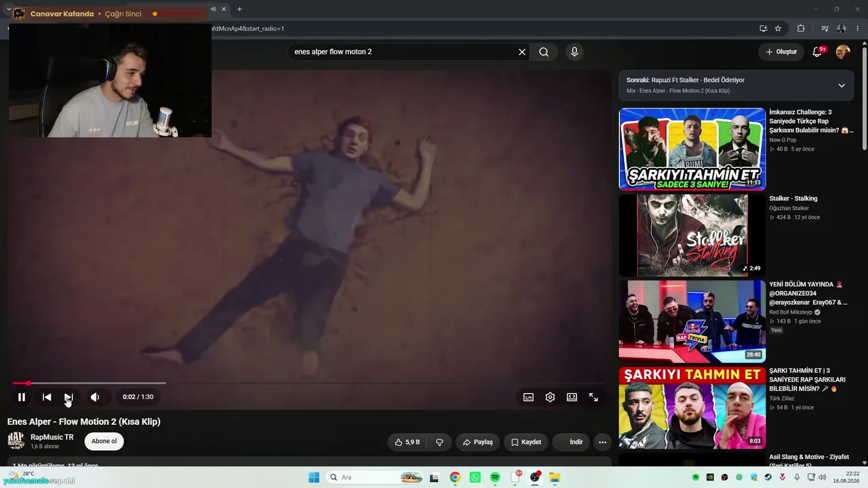The image size is (868, 488).
Task: Open a new browser tab
Action: point(239,9)
